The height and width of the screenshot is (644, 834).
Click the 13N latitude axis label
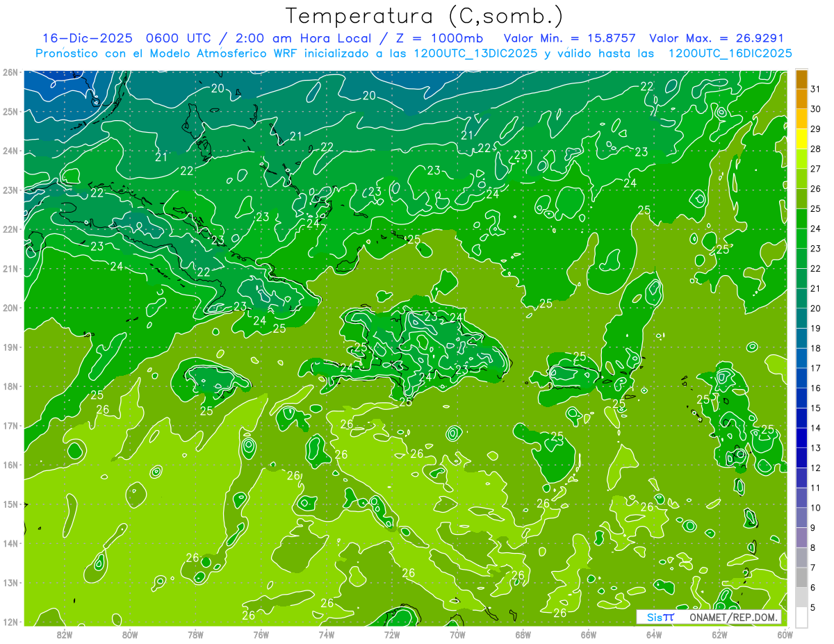10,582
